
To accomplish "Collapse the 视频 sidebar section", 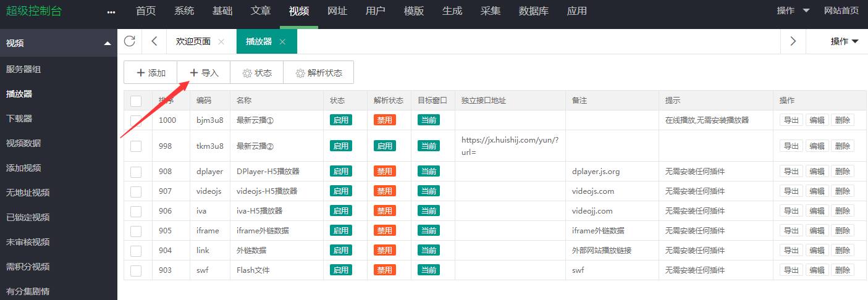I will click(107, 43).
